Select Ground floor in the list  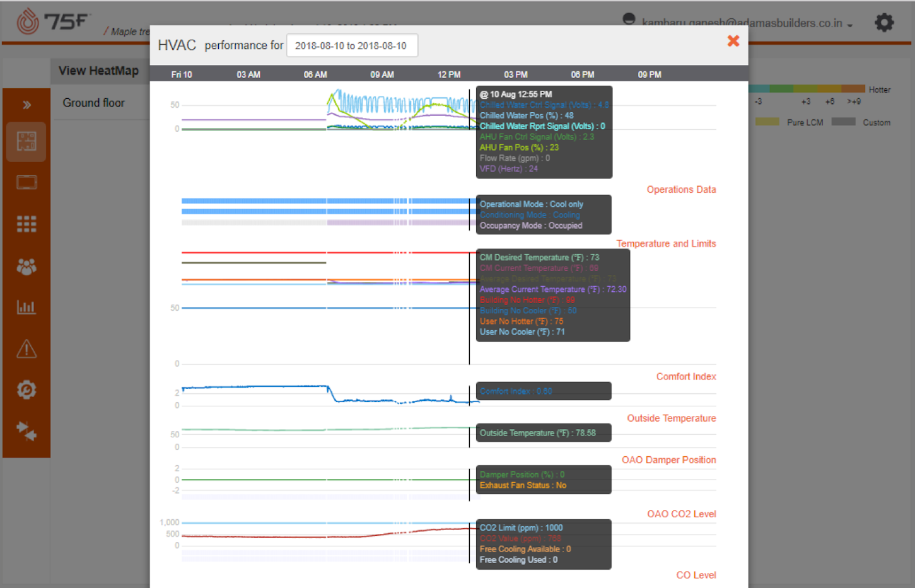[x=94, y=103]
